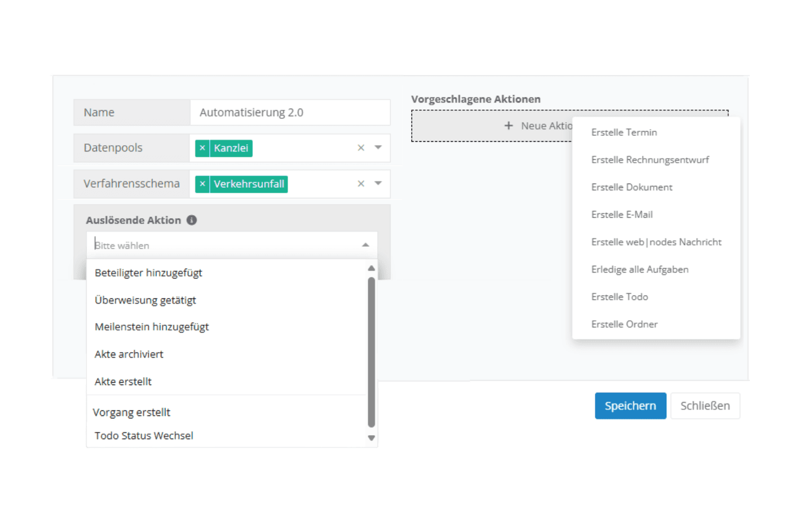Image resolution: width=799 pixels, height=532 pixels.
Task: Collapse the Auslösende Aktion dropdown
Action: tap(365, 245)
